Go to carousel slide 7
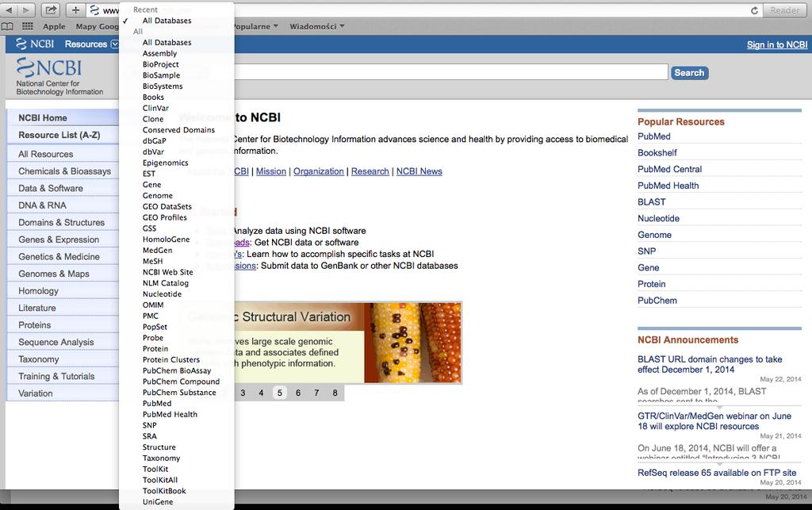Viewport: 812px width, 510px height. click(x=316, y=393)
